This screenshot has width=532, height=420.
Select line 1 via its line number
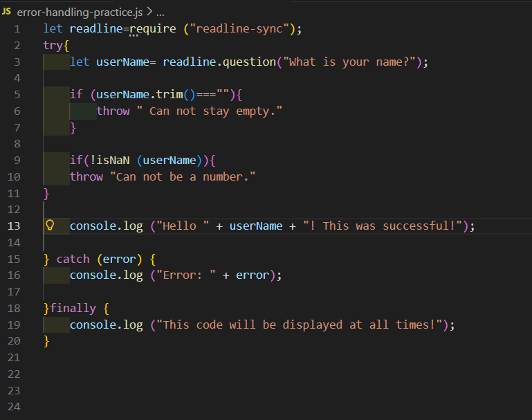tap(17, 29)
